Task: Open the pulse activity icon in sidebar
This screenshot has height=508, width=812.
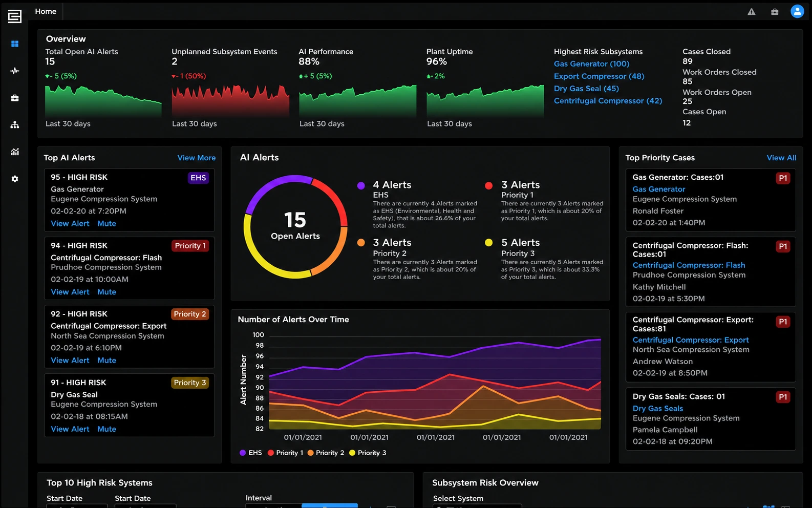Action: [x=15, y=71]
